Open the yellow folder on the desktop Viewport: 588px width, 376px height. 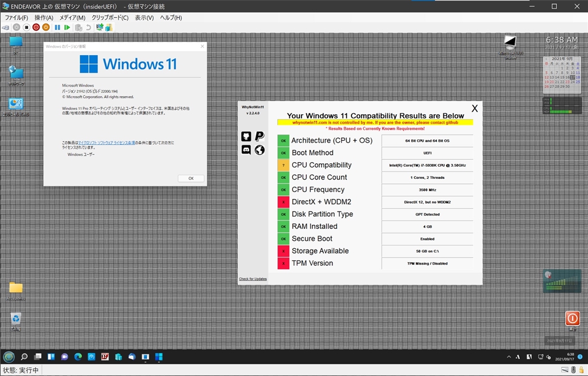pyautogui.click(x=16, y=291)
